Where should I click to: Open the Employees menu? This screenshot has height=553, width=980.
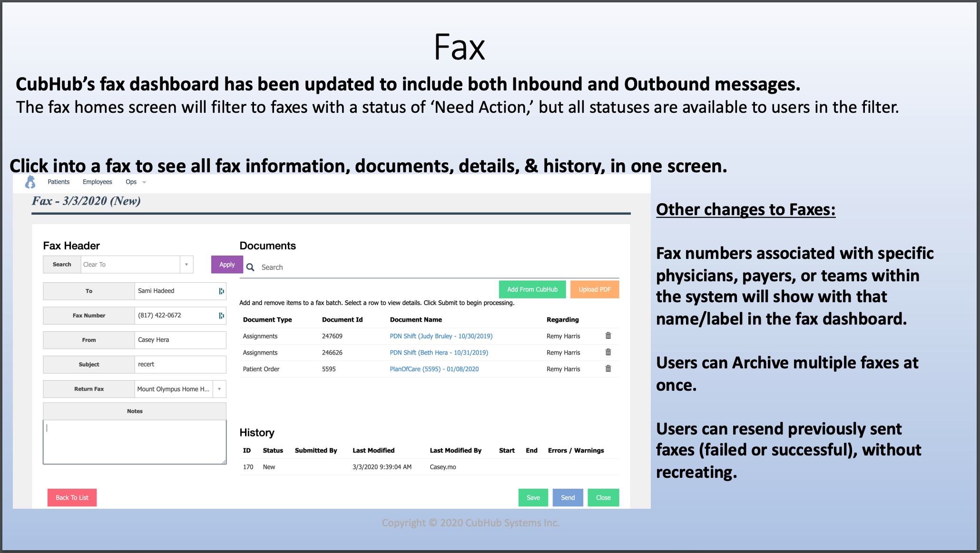coord(98,182)
